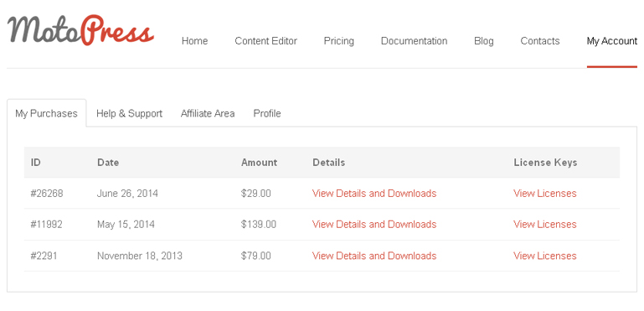Open the Profile tab

tap(267, 113)
